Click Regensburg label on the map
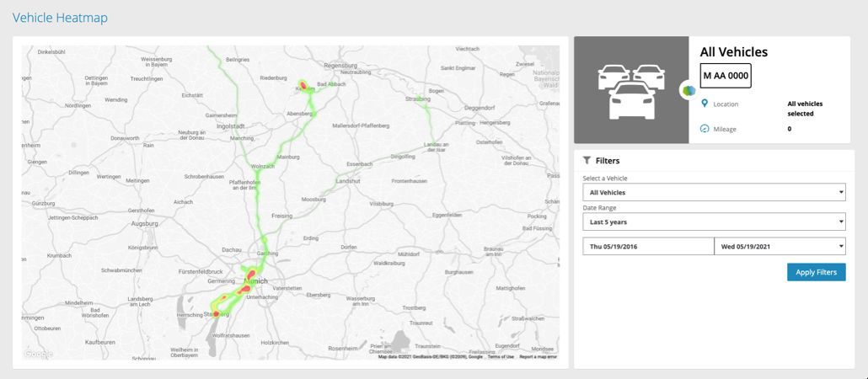Viewport: 868px width, 379px height. [x=341, y=66]
